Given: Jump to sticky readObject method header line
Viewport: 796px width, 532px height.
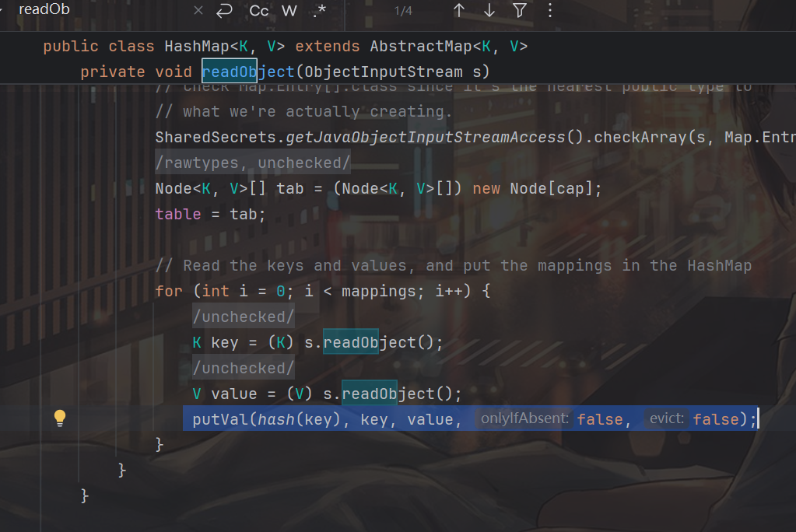Looking at the screenshot, I should (285, 72).
